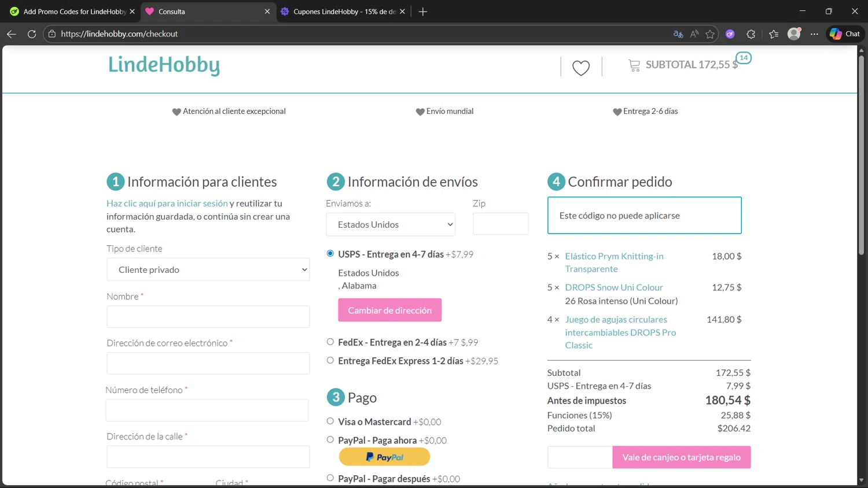Open browser settings and more menu
This screenshot has width=868, height=488.
click(814, 34)
